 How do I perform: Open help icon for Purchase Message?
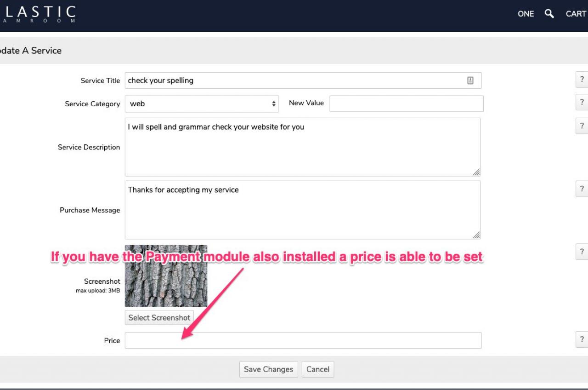click(x=582, y=189)
